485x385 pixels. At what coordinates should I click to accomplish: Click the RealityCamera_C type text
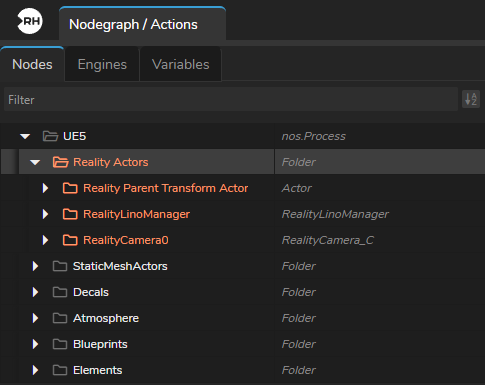click(x=327, y=240)
